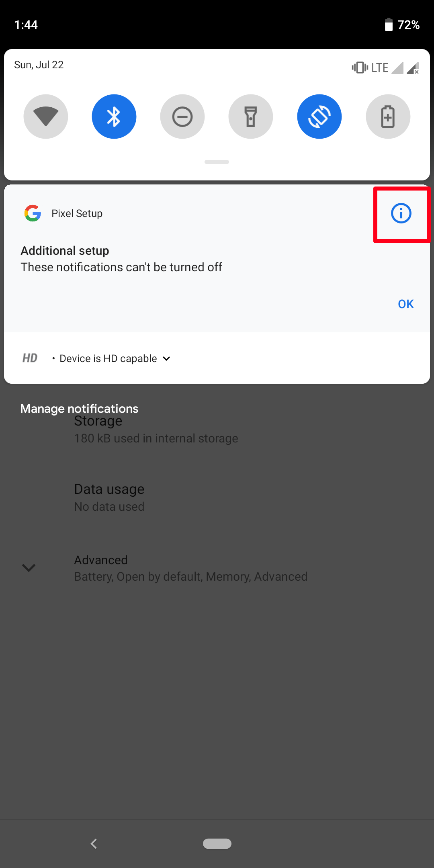Expand the Advanced settings section

pos(29,567)
